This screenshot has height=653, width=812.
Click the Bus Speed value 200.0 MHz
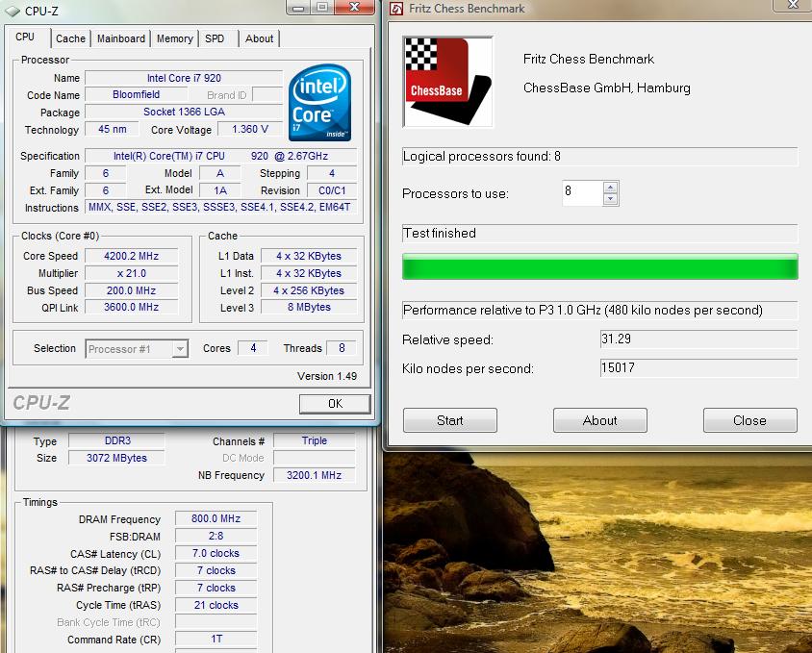(x=131, y=290)
